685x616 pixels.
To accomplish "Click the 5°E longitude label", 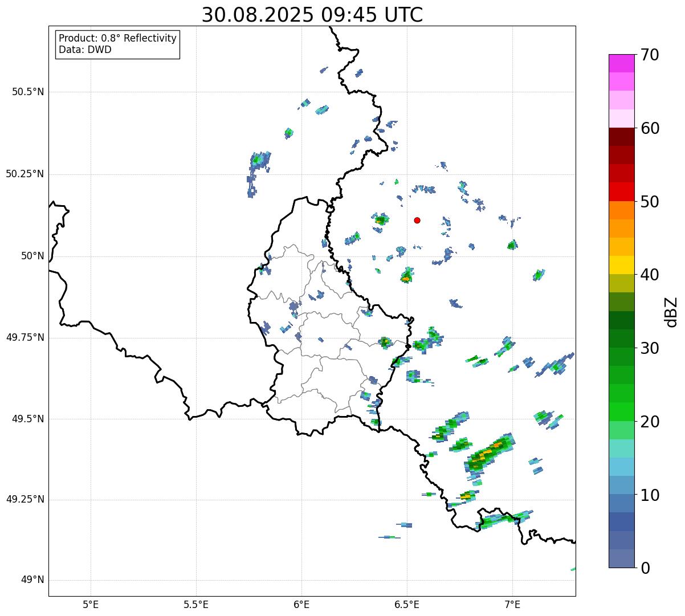I will 91,604.
